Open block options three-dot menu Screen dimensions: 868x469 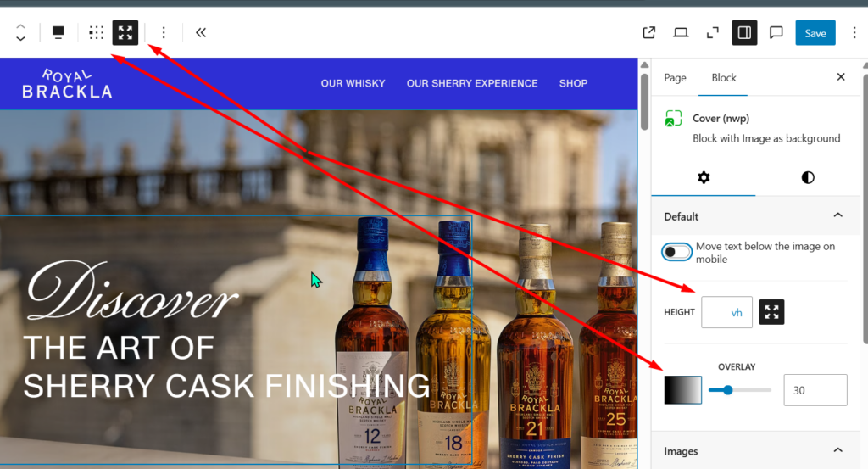[164, 33]
